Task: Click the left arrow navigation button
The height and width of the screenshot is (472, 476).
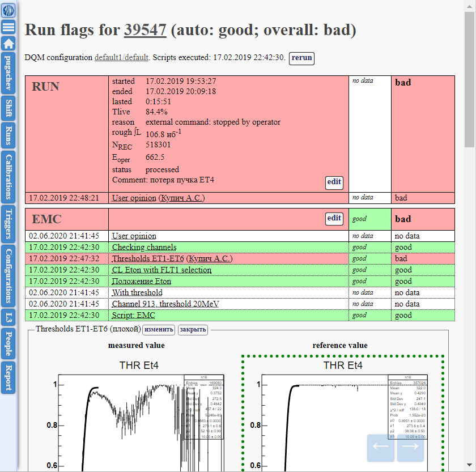Action: point(380,448)
